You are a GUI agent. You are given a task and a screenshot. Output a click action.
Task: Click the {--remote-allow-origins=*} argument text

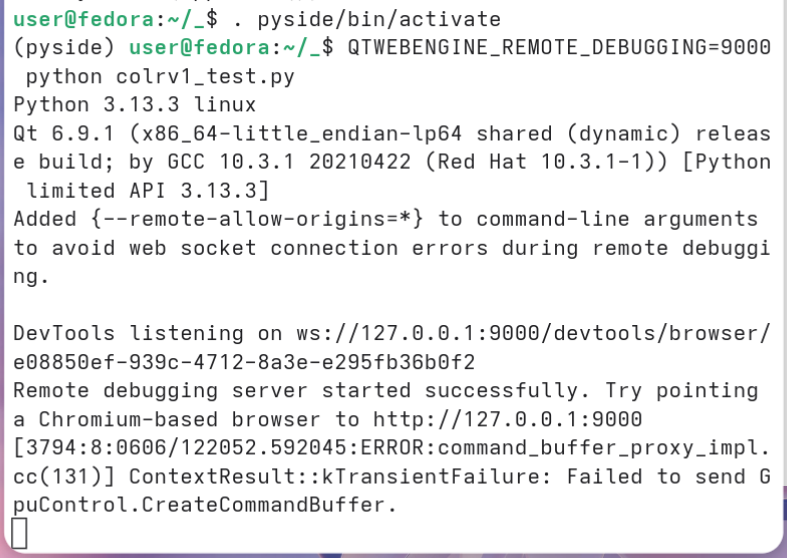point(257,219)
